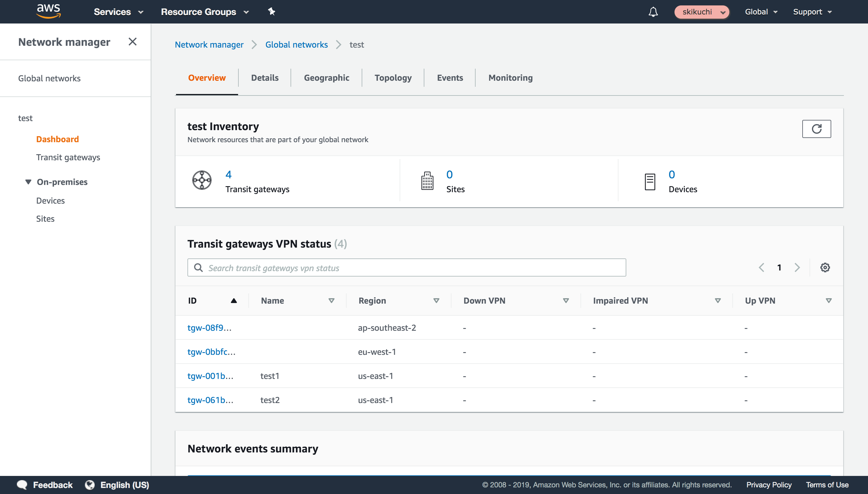Image resolution: width=868 pixels, height=494 pixels.
Task: Click the Sites building icon
Action: pyautogui.click(x=427, y=180)
